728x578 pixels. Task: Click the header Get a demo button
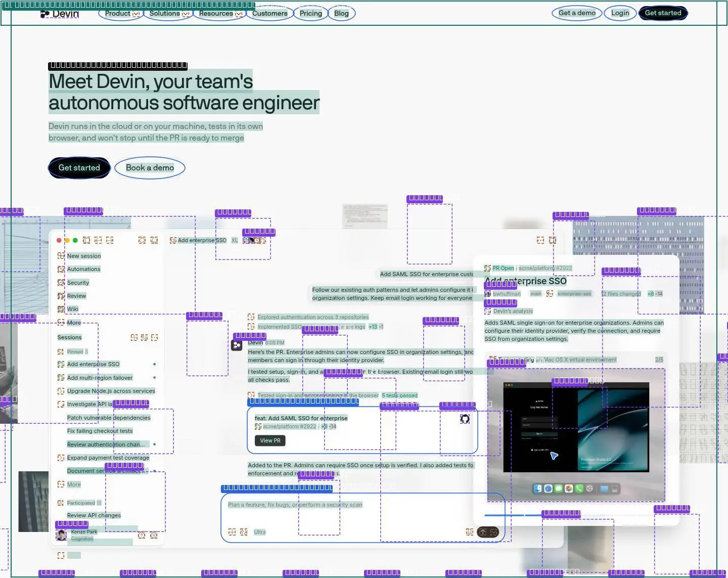click(x=577, y=13)
